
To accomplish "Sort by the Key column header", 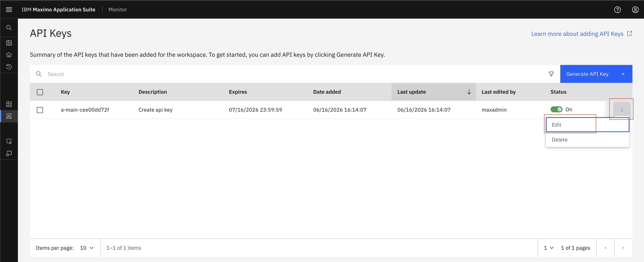I will pos(65,92).
